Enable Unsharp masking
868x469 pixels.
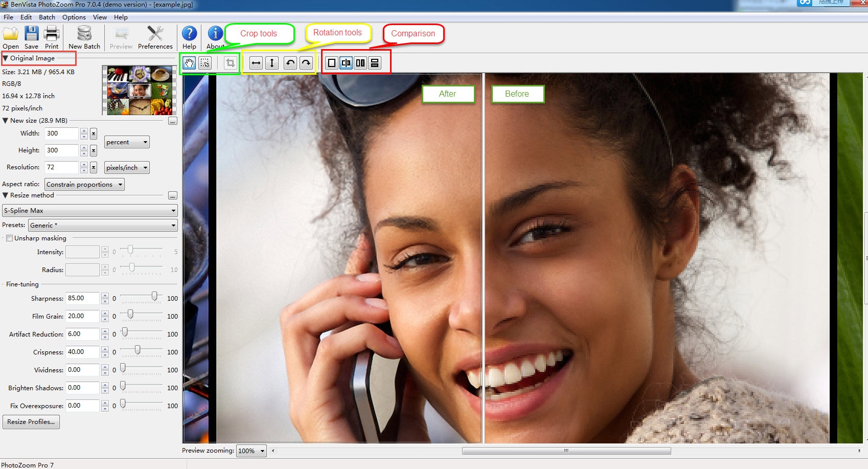coord(9,238)
